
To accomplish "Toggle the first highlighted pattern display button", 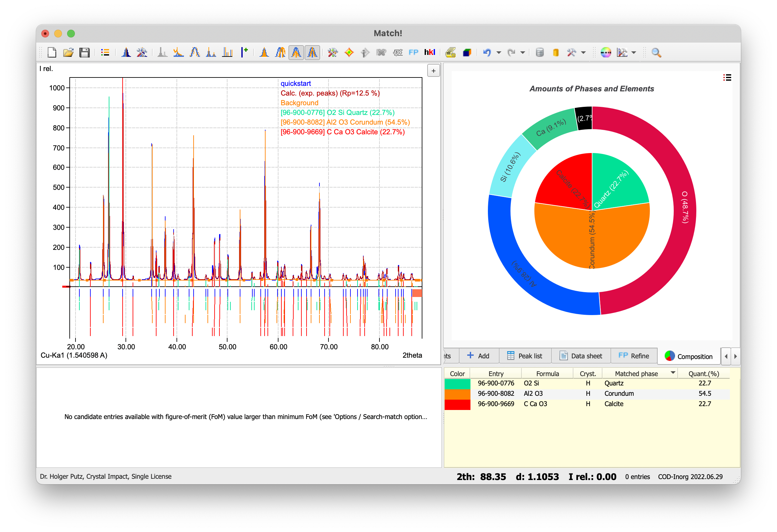I will click(x=296, y=52).
